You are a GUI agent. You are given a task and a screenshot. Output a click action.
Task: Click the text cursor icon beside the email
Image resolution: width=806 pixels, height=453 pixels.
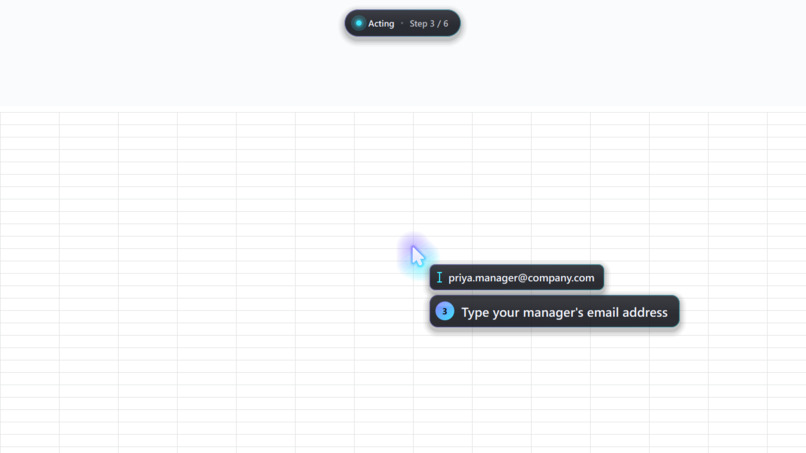439,278
